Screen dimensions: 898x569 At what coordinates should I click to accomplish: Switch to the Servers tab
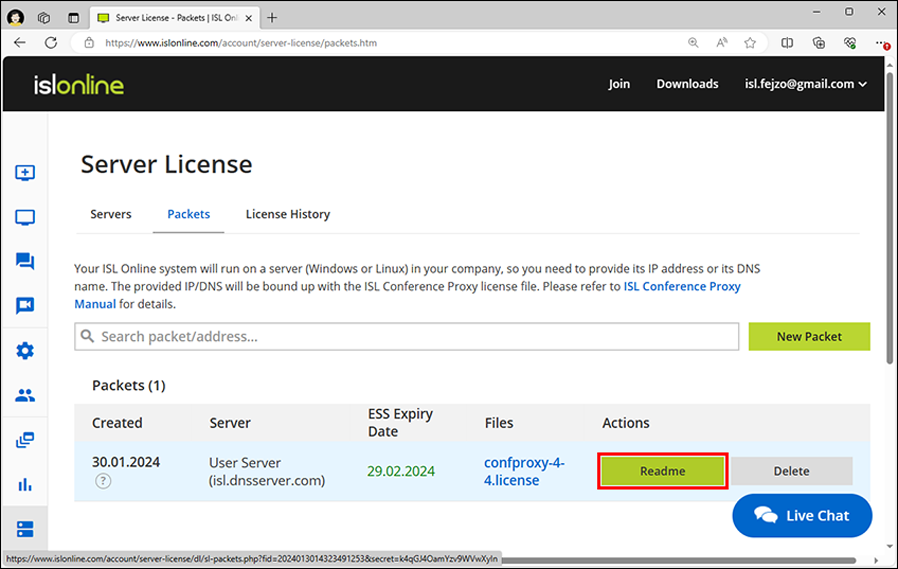coord(111,214)
